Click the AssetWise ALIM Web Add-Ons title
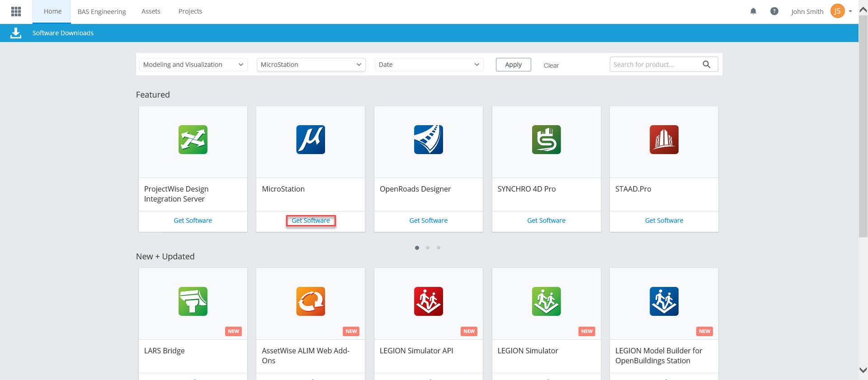 (x=306, y=356)
